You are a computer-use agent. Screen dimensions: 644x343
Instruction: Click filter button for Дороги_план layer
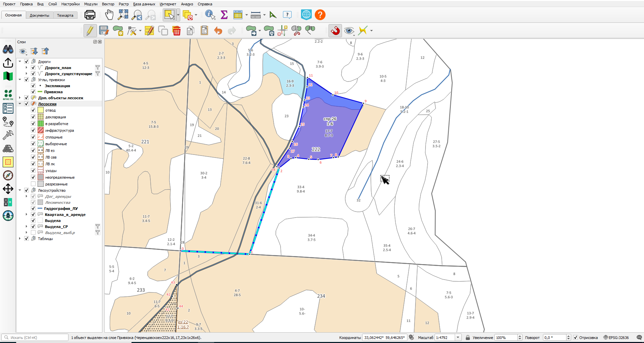pyautogui.click(x=98, y=68)
